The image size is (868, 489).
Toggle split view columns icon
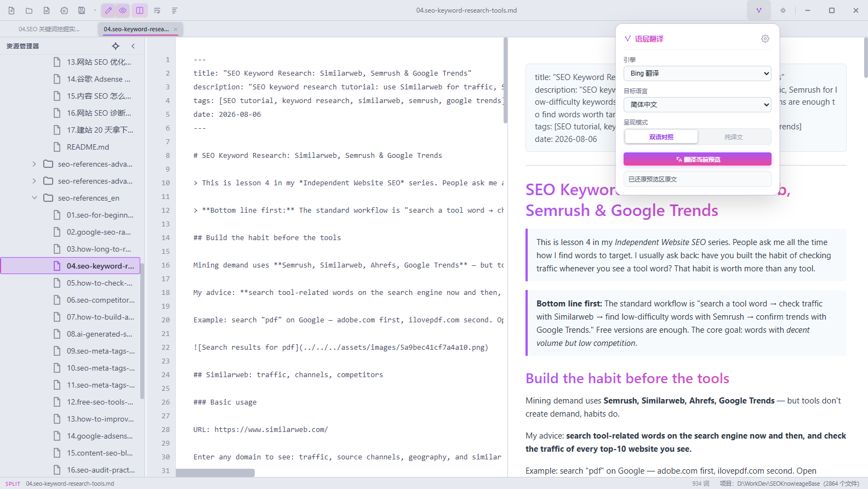pyautogui.click(x=140, y=10)
